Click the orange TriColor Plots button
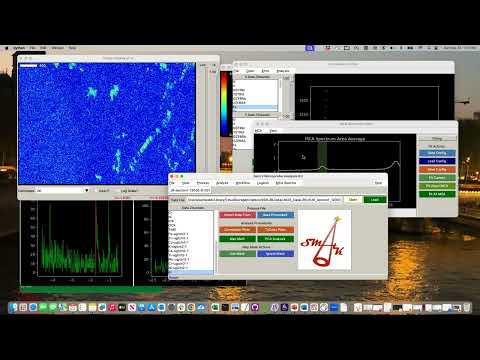Screen dimensions: 480x360 [x=275, y=230]
